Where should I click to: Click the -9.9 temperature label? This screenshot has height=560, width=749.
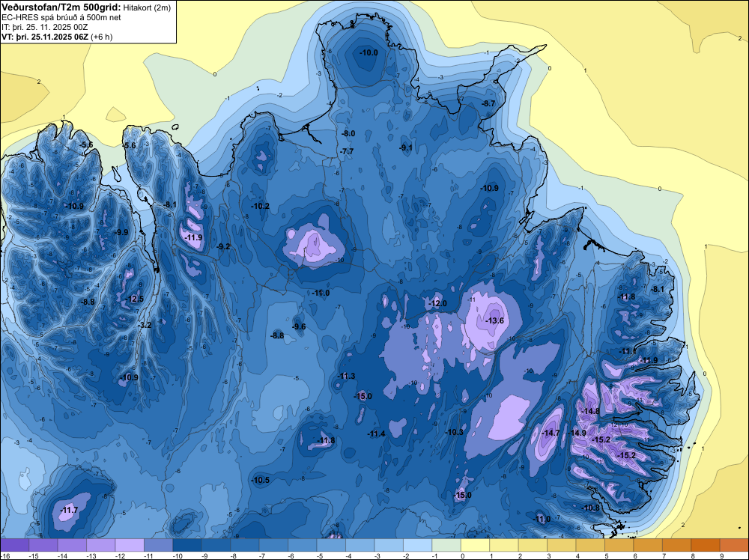[x=121, y=233]
